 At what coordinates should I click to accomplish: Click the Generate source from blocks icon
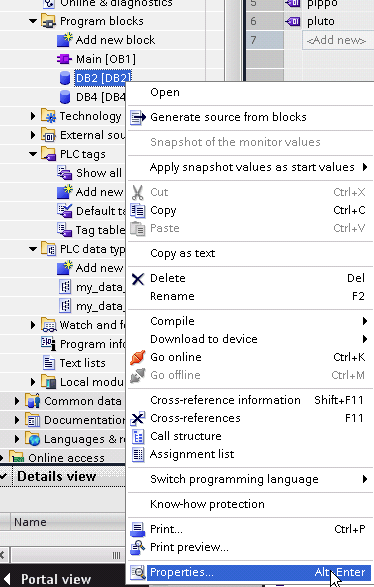click(138, 117)
